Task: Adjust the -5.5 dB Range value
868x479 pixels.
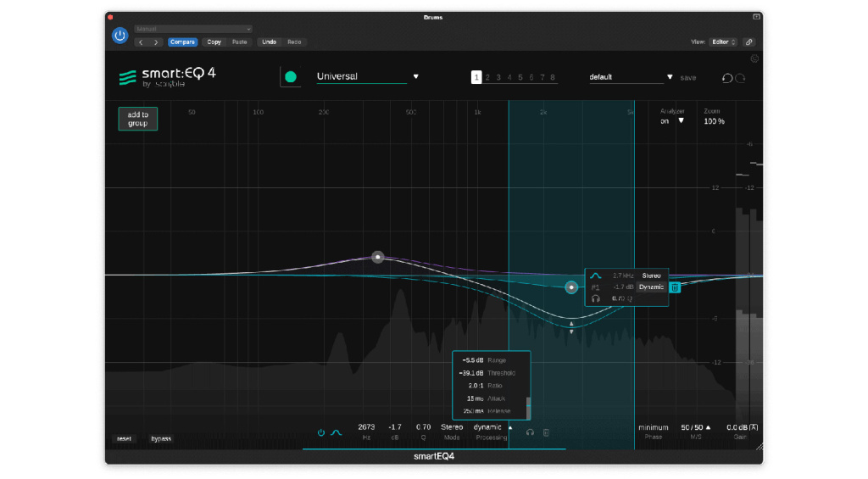Action: [472, 360]
